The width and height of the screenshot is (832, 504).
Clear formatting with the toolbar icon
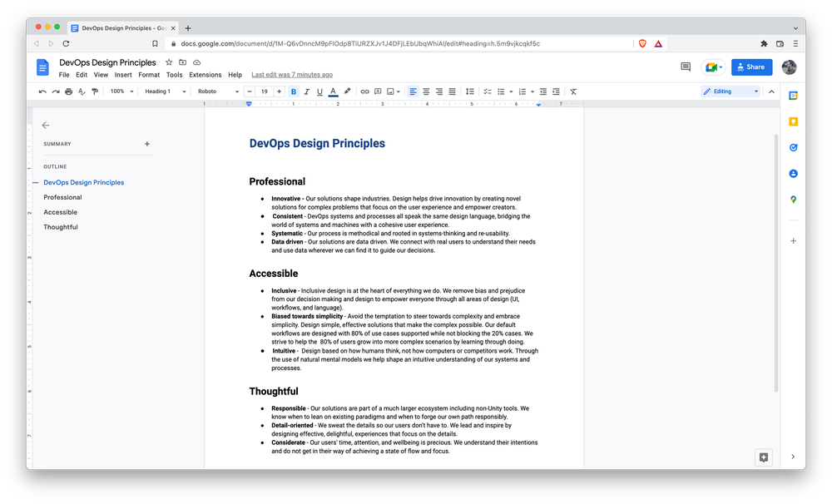pos(573,91)
